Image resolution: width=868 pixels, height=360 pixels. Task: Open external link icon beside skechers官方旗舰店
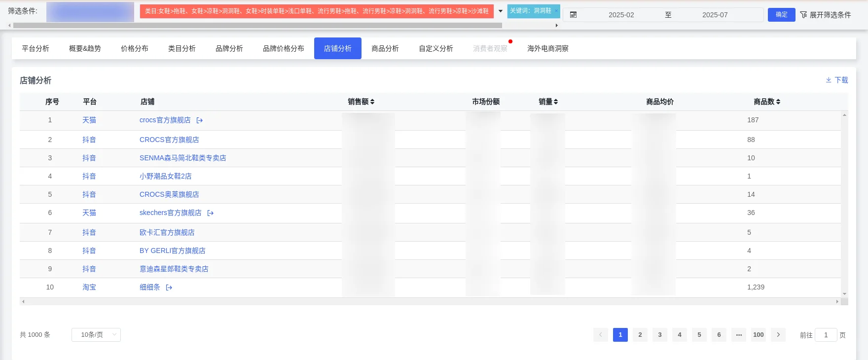click(211, 213)
